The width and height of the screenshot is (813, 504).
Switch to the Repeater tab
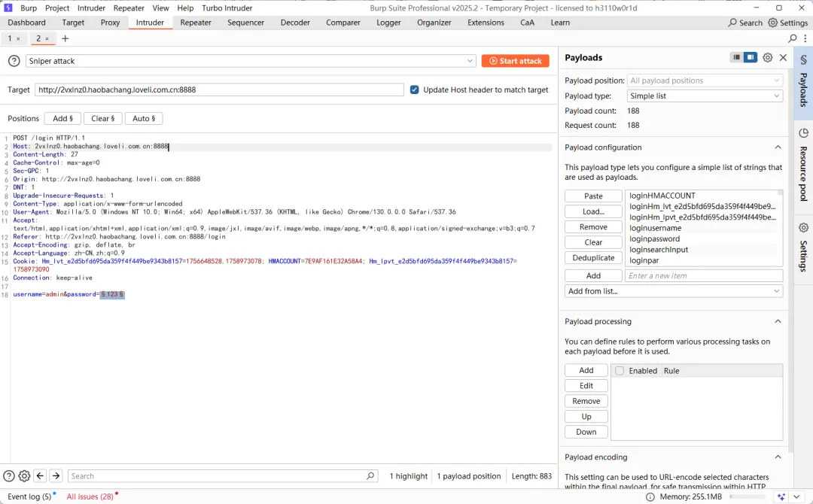coord(196,23)
